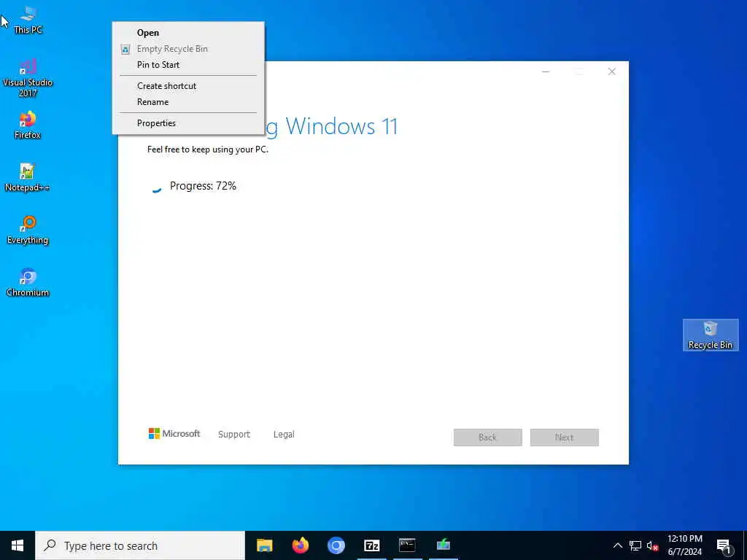Open 7-Zip from the taskbar
The image size is (747, 560).
(x=371, y=545)
